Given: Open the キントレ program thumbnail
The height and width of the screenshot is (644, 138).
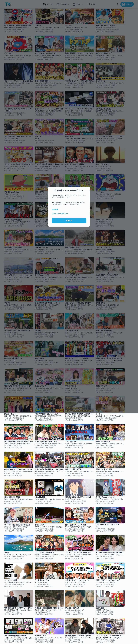Looking at the screenshot, I should click(80, 16).
